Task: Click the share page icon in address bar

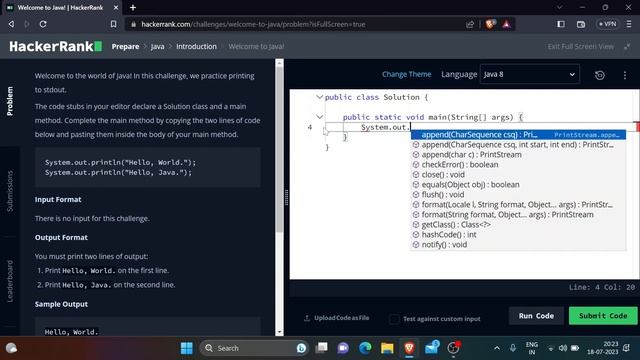Action: tap(470, 24)
